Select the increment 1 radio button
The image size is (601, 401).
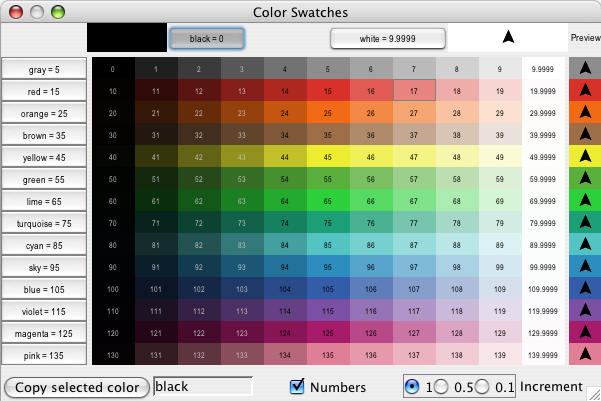click(x=411, y=387)
